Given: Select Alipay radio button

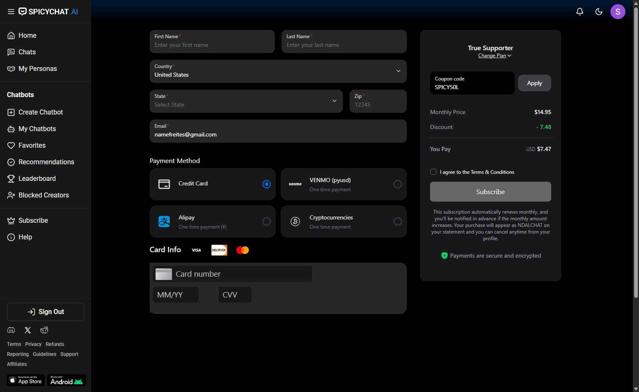Looking at the screenshot, I should coord(266,221).
